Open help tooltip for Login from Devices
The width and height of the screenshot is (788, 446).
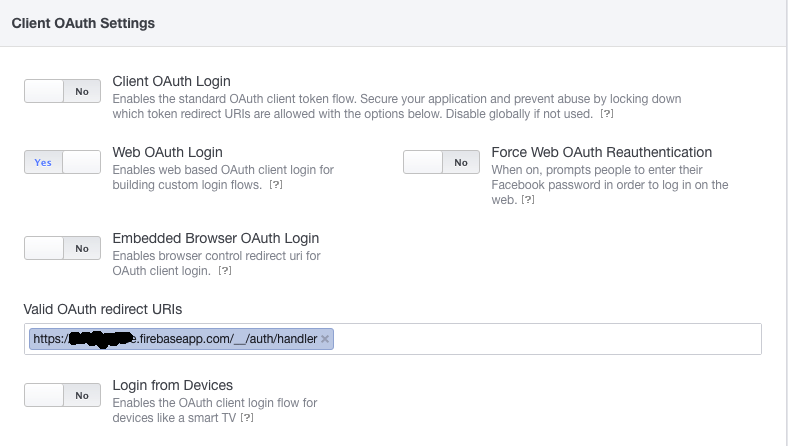[246, 418]
